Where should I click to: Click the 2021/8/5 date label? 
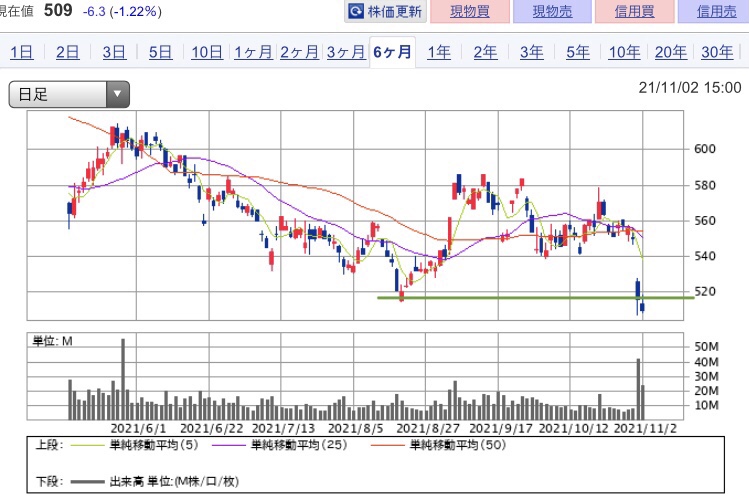pos(356,428)
